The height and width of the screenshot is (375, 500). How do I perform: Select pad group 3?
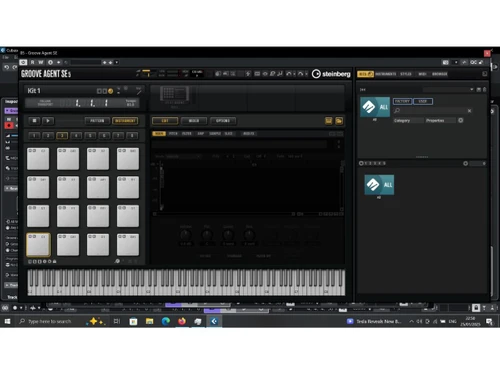coord(62,135)
